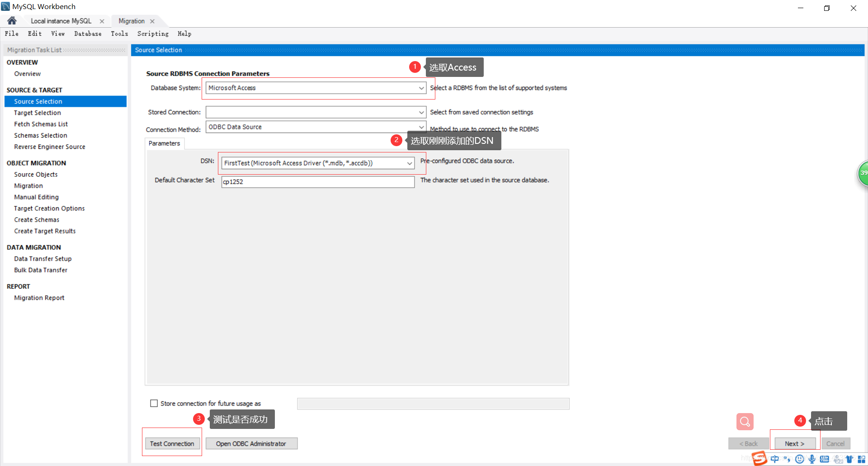
Task: Select Source Selection task item
Action: 66,101
